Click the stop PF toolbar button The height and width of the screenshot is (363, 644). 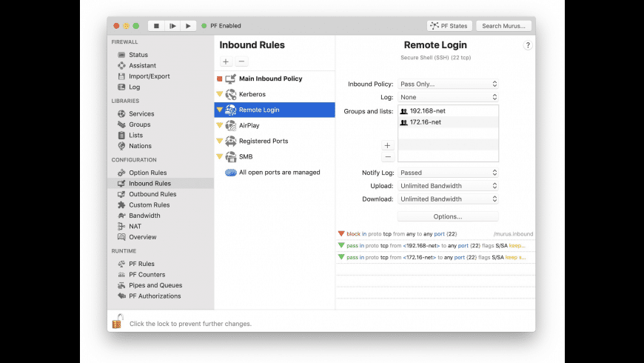[x=156, y=26]
